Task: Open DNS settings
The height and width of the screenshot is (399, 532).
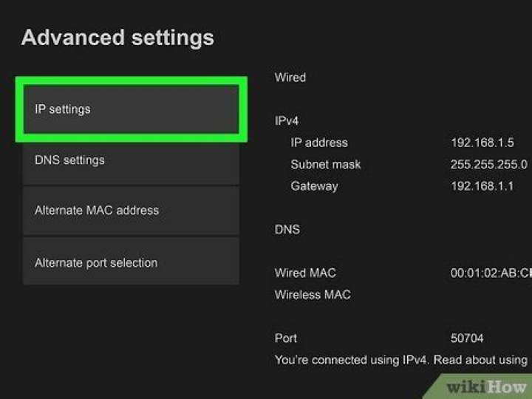Action: (x=130, y=160)
